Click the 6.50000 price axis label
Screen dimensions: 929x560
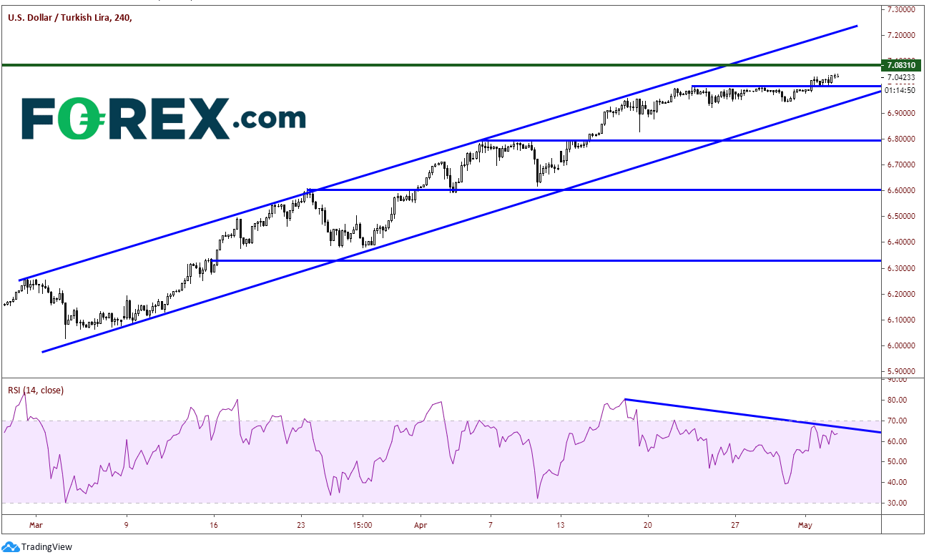click(x=901, y=216)
